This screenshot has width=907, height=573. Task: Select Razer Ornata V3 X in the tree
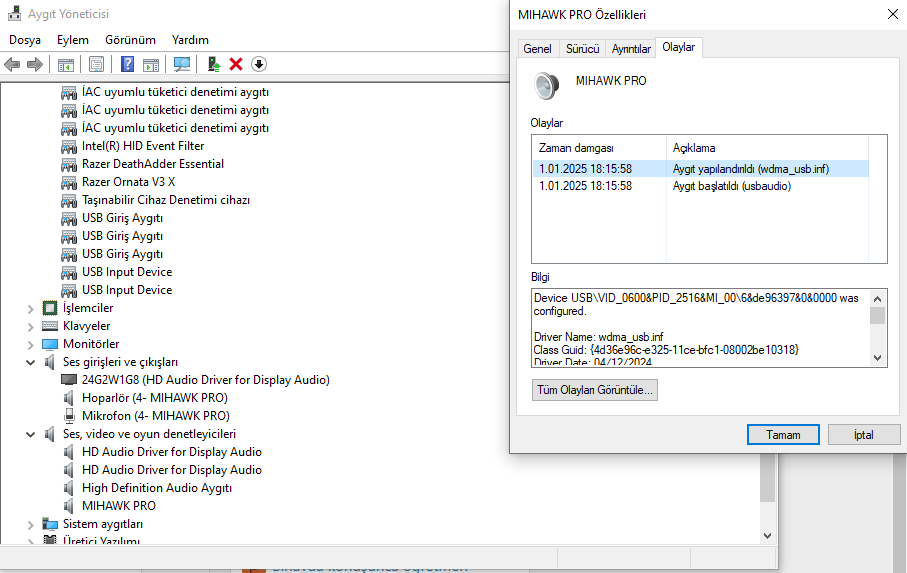128,182
